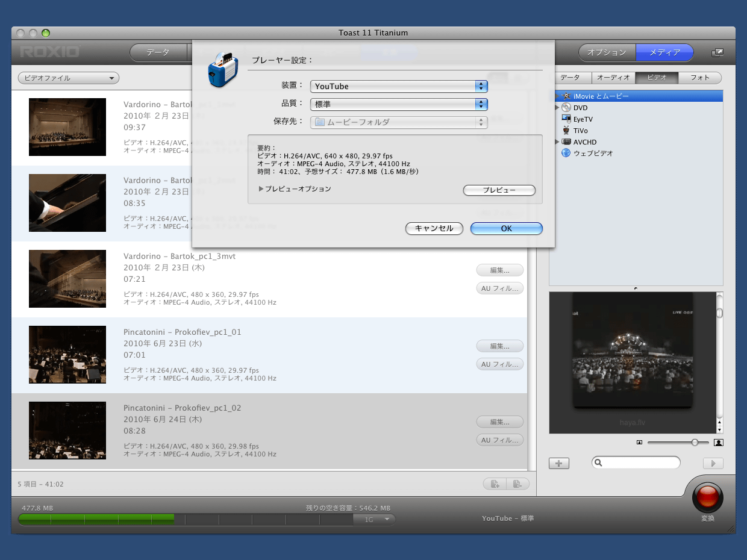Click the add file icon below list

point(495,484)
